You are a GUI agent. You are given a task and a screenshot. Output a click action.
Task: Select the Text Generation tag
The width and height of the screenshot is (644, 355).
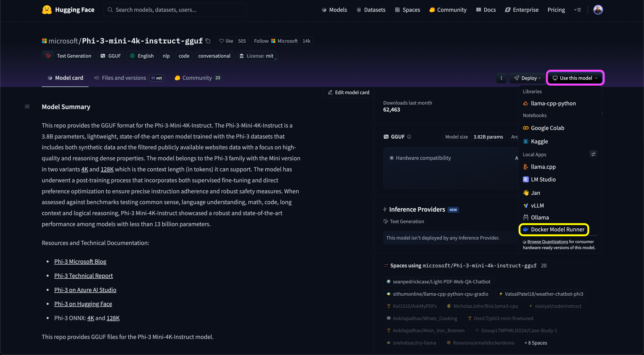pos(68,56)
